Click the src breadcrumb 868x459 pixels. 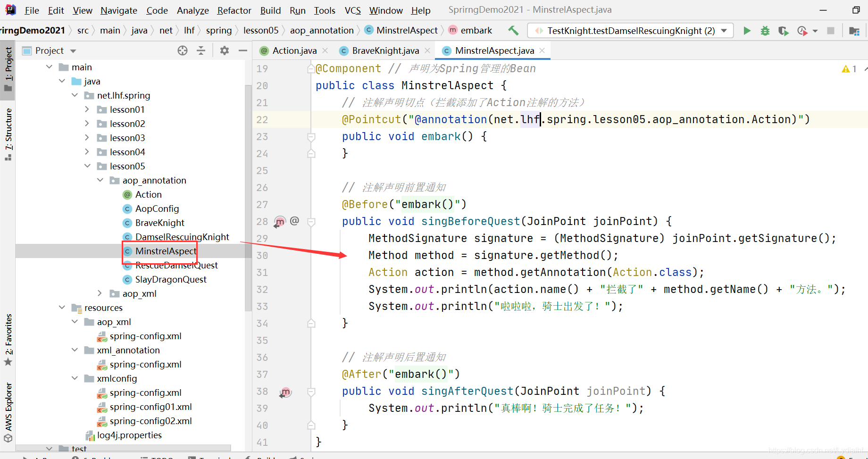point(83,31)
